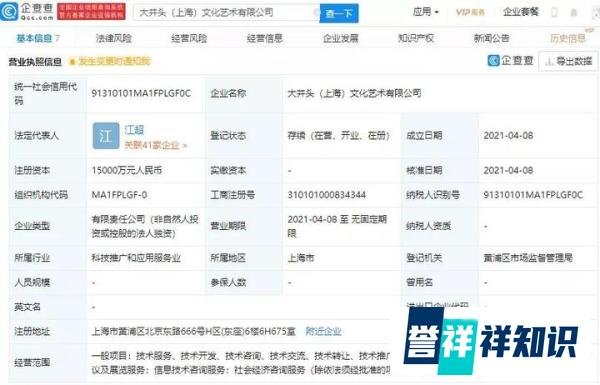Select enterprise type 有限责任公司 text
Viewport: 600px width, 385px height.
(145, 226)
